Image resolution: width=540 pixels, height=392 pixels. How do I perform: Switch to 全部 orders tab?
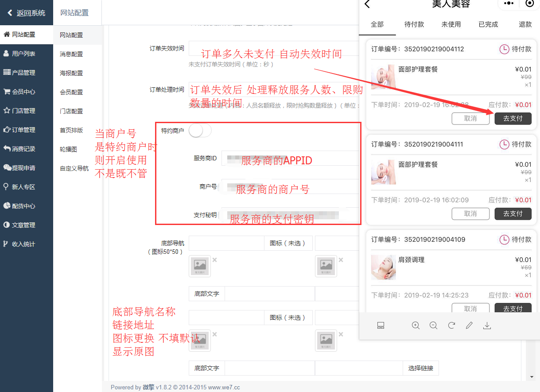[377, 24]
